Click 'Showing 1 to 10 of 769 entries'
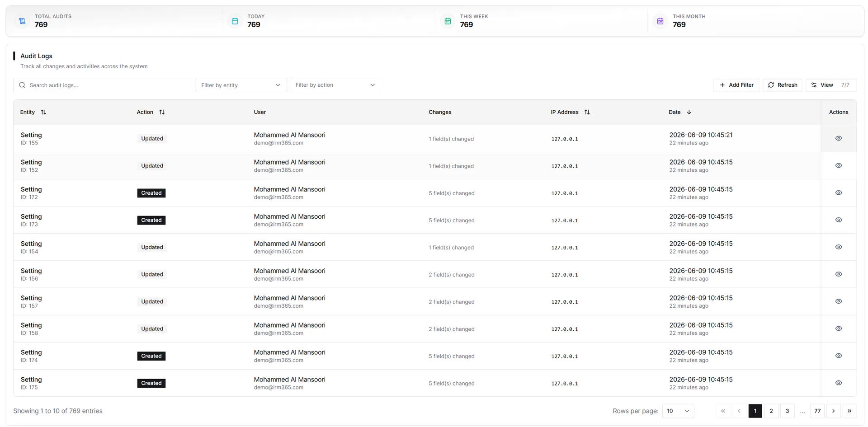 tap(58, 411)
